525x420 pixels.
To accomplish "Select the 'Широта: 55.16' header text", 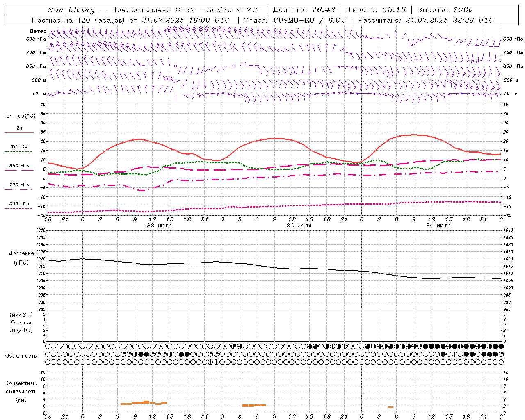I will [x=376, y=10].
